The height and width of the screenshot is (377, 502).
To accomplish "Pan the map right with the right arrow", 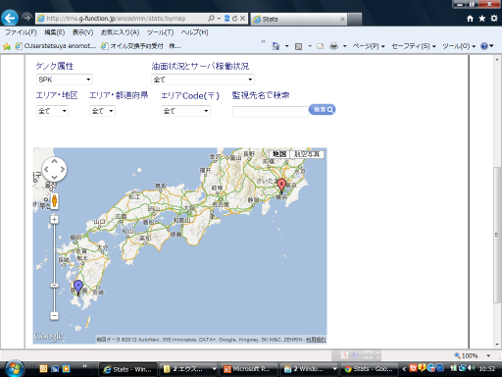I will point(62,169).
